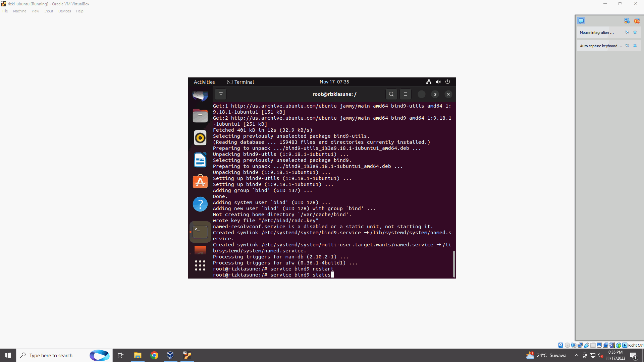This screenshot has width=644, height=362.
Task: Dismiss the Mouse integration notification
Action: pyautogui.click(x=635, y=33)
